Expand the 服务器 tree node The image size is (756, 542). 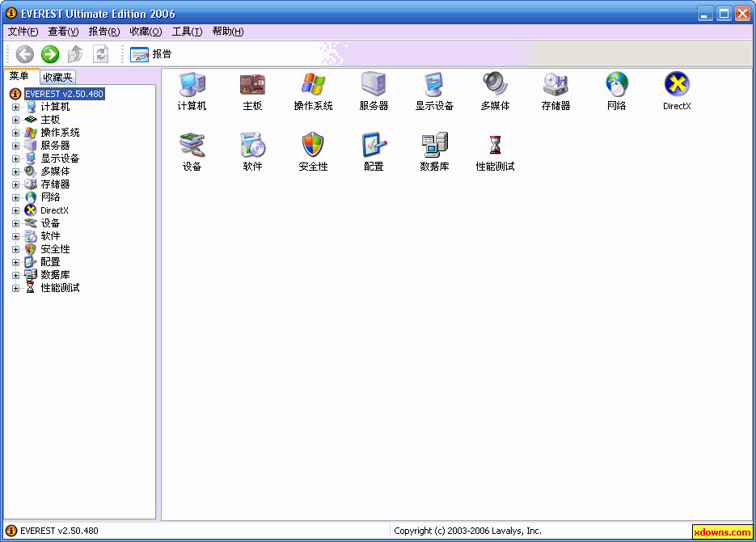pyautogui.click(x=15, y=146)
